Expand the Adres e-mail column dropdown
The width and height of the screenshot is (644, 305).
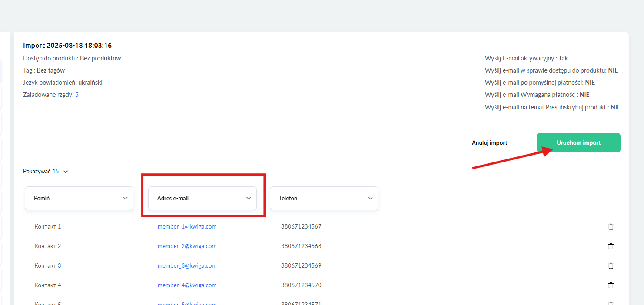point(202,198)
